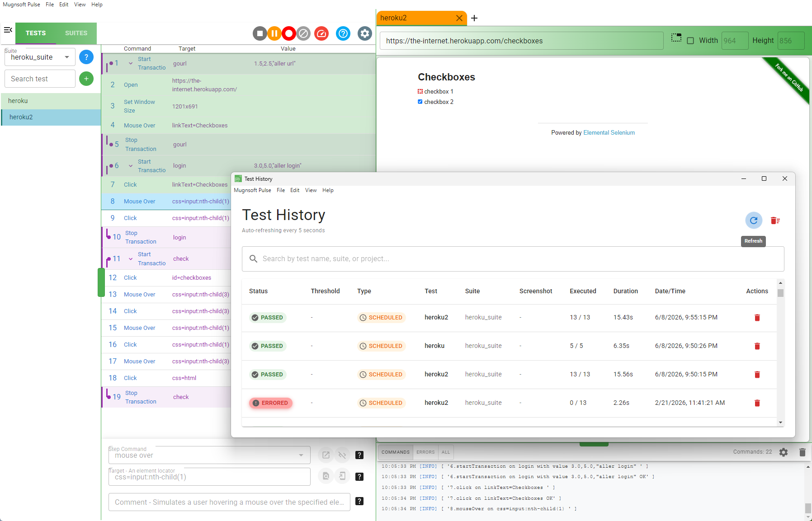
Task: Collapse sidebar with the hamburger arrow icon
Action: pos(8,30)
